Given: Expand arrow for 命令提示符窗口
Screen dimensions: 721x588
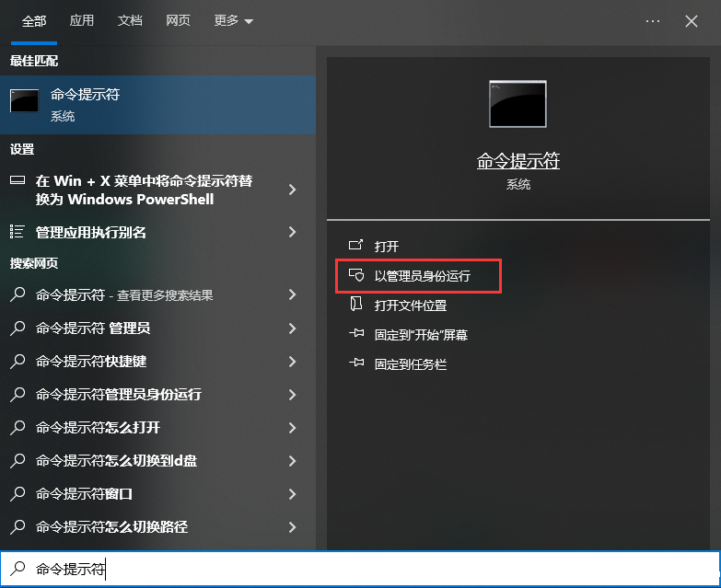Looking at the screenshot, I should click(x=293, y=494).
